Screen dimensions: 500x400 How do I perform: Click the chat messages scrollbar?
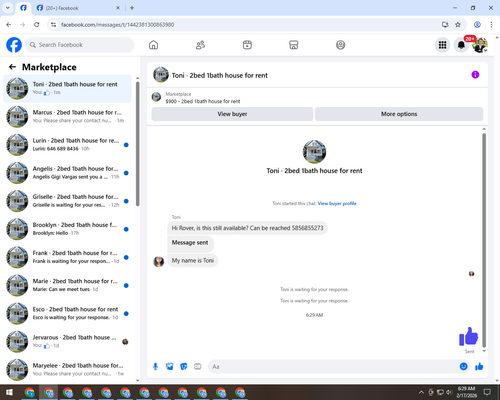[x=484, y=240]
